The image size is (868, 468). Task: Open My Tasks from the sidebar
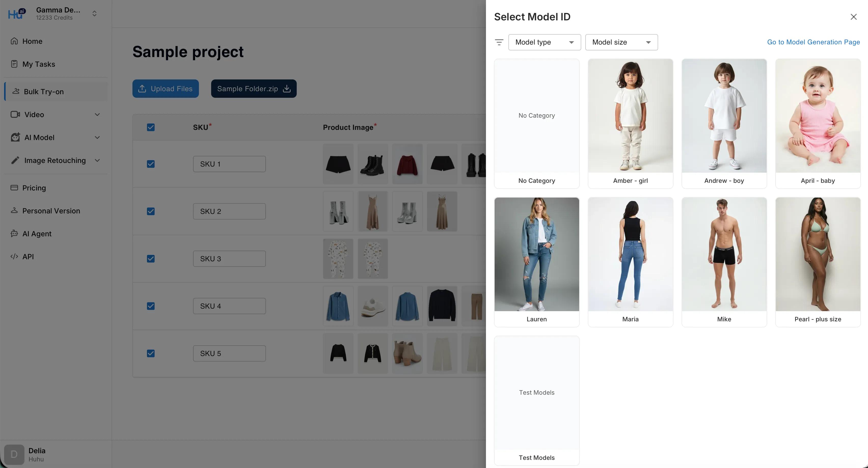pos(56,64)
